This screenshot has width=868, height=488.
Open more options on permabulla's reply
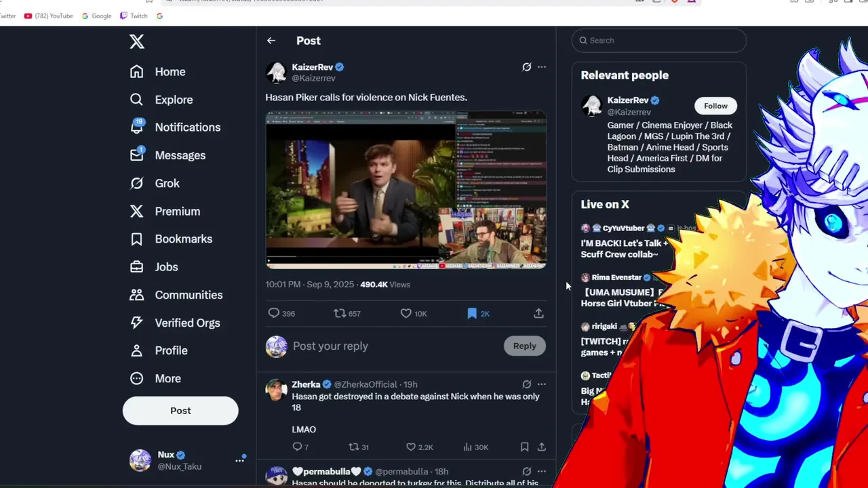click(541, 471)
